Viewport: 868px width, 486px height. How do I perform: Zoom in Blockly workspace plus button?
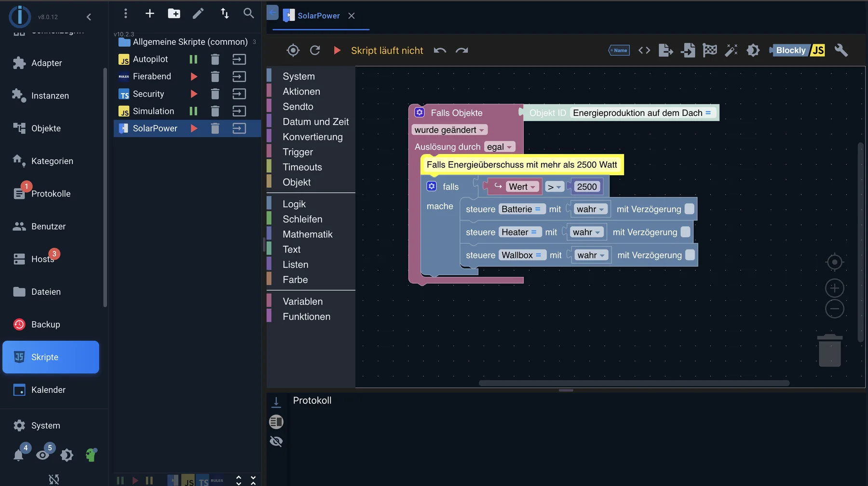pyautogui.click(x=834, y=288)
